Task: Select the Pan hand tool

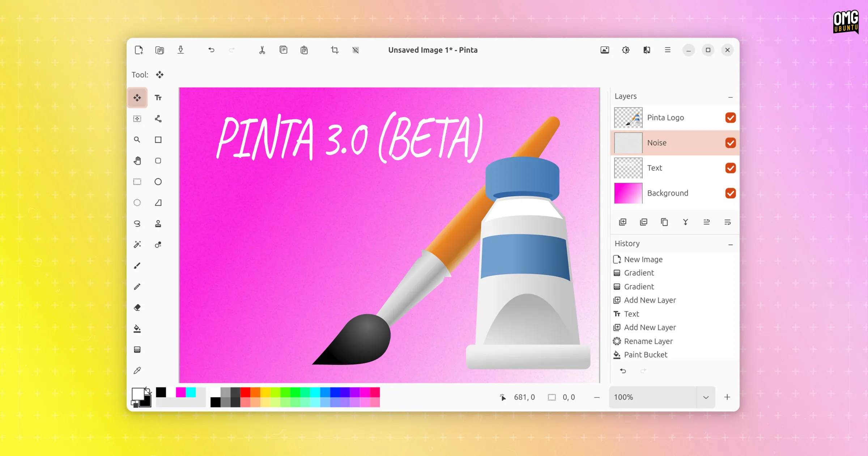Action: pos(137,161)
